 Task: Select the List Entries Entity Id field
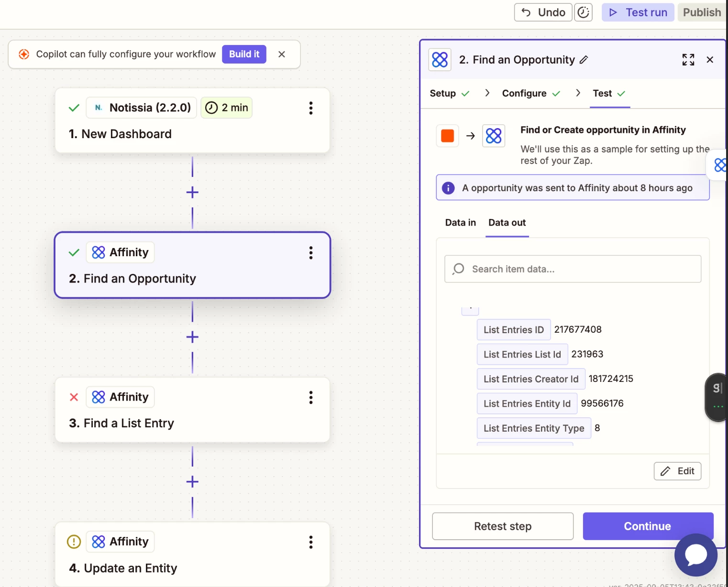click(527, 404)
